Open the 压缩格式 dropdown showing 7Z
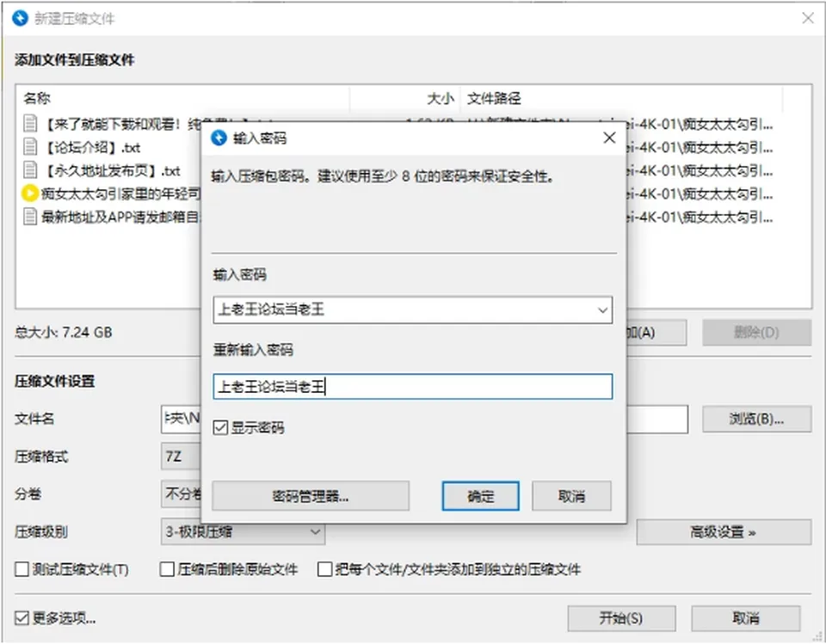The image size is (826, 644). (x=181, y=456)
